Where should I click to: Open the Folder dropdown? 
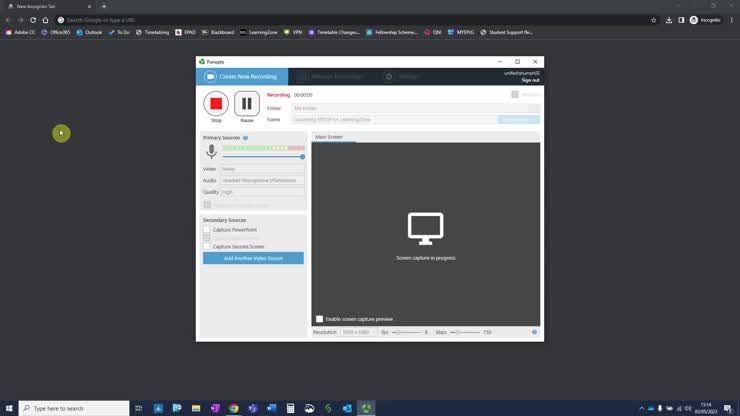tap(415, 108)
